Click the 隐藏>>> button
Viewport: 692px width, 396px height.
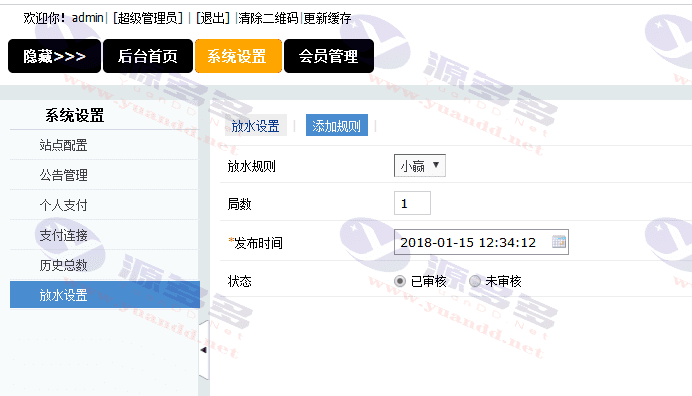54,56
